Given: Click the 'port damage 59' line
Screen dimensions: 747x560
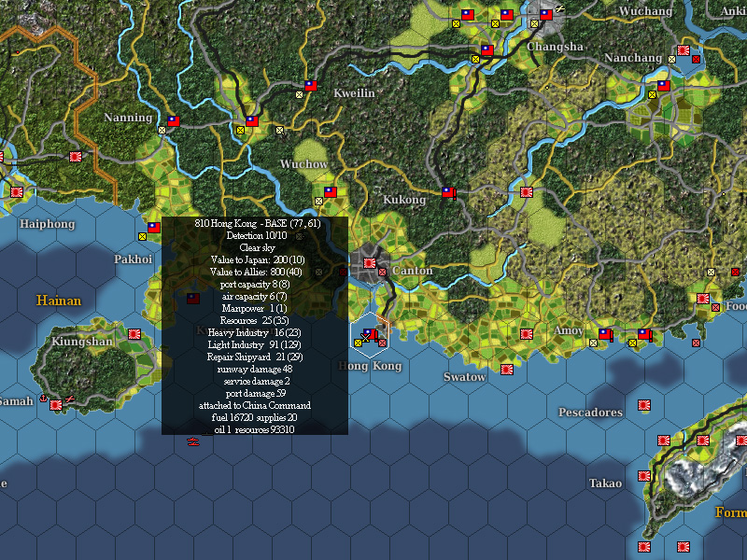Looking at the screenshot, I should [255, 393].
